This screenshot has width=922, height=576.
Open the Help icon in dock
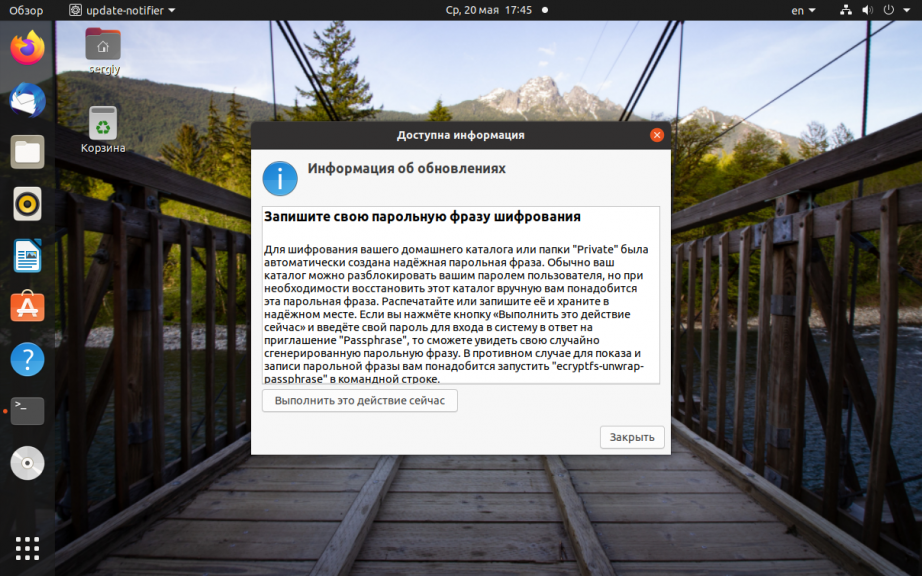(x=27, y=359)
